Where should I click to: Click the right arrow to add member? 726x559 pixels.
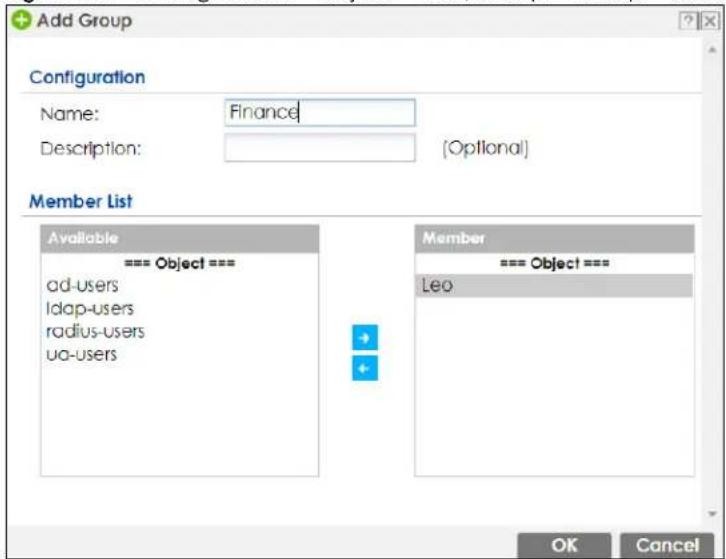click(365, 337)
